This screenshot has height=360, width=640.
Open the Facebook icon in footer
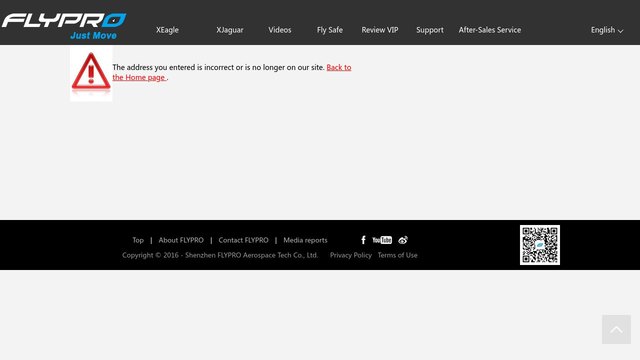[x=363, y=240]
